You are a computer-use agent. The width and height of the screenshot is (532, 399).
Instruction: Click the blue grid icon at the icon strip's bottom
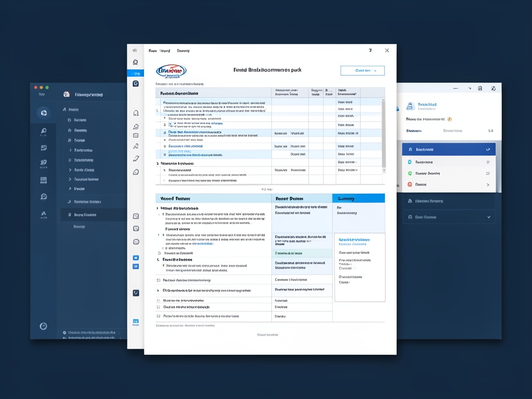pos(136,322)
